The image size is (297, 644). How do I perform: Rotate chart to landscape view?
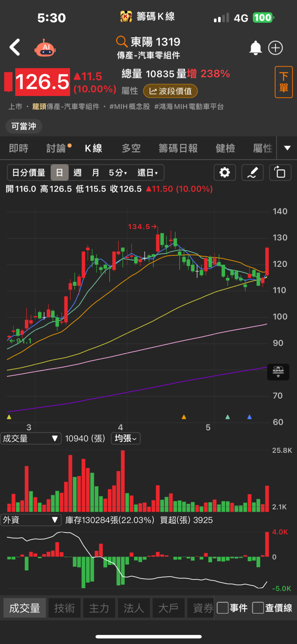[x=280, y=172]
